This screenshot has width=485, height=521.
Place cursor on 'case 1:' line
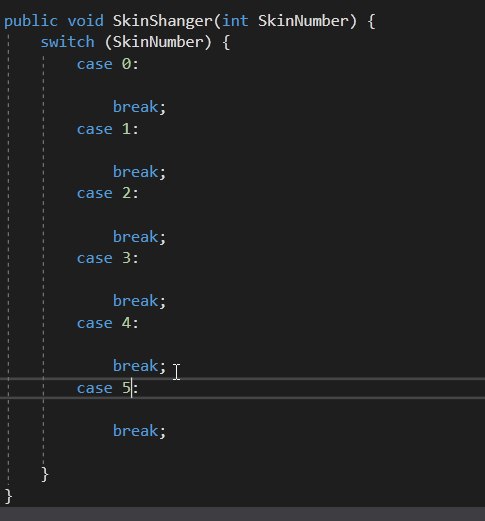click(x=108, y=129)
